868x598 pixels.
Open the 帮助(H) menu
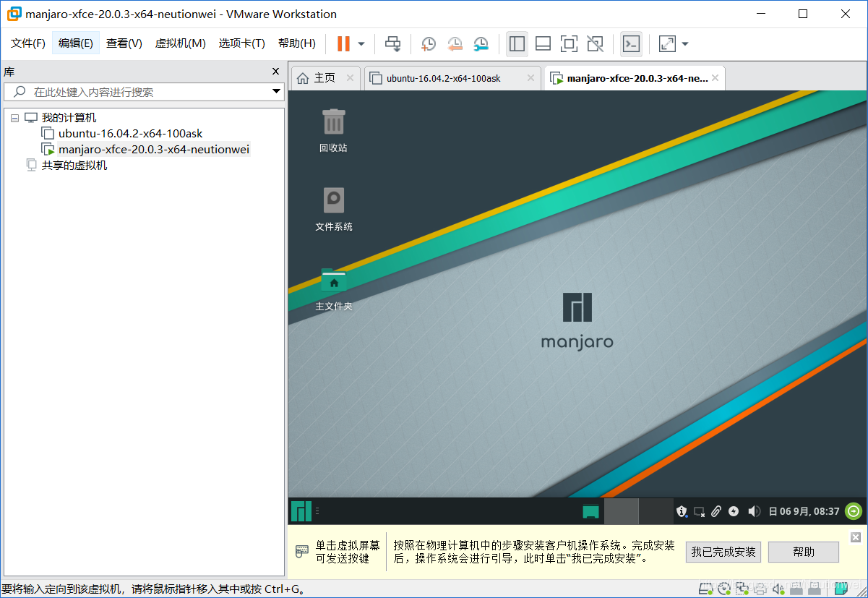297,43
